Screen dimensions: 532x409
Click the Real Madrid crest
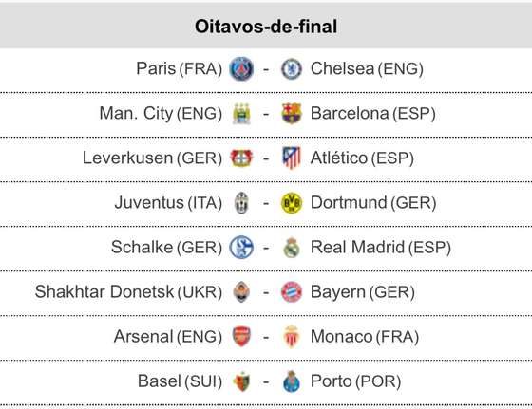click(x=292, y=248)
